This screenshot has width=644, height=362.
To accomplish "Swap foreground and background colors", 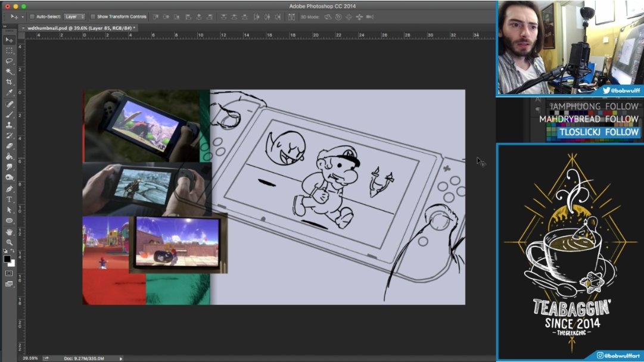I will tap(13, 251).
